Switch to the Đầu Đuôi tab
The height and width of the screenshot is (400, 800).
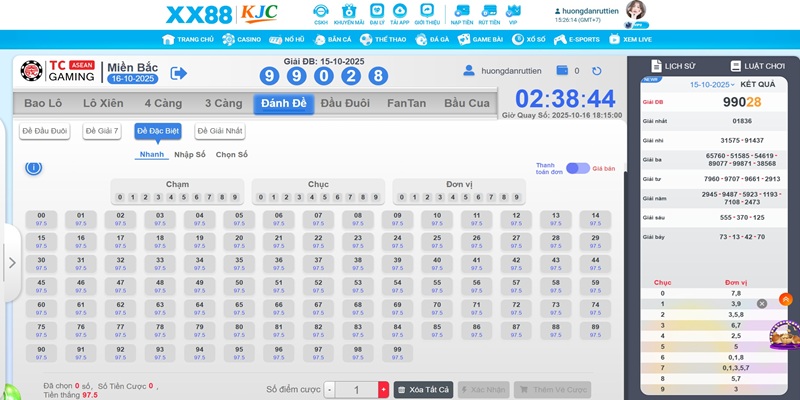coord(345,104)
